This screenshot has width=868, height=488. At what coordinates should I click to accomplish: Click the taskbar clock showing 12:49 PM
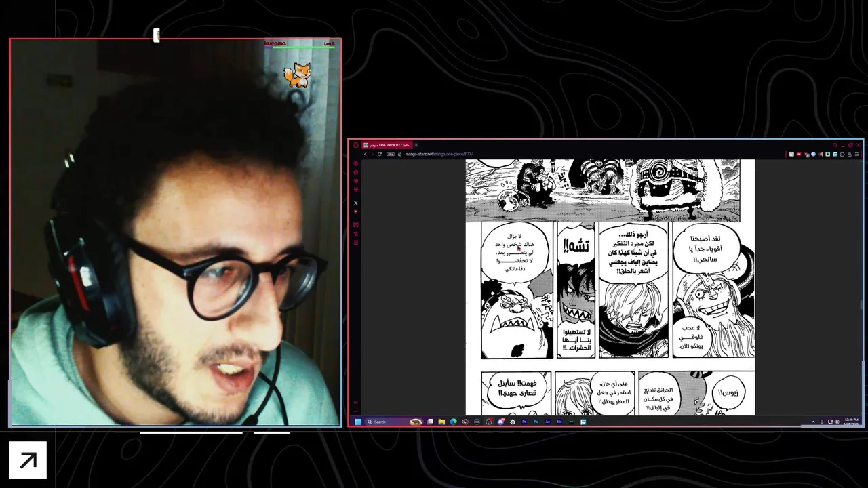[x=852, y=422]
